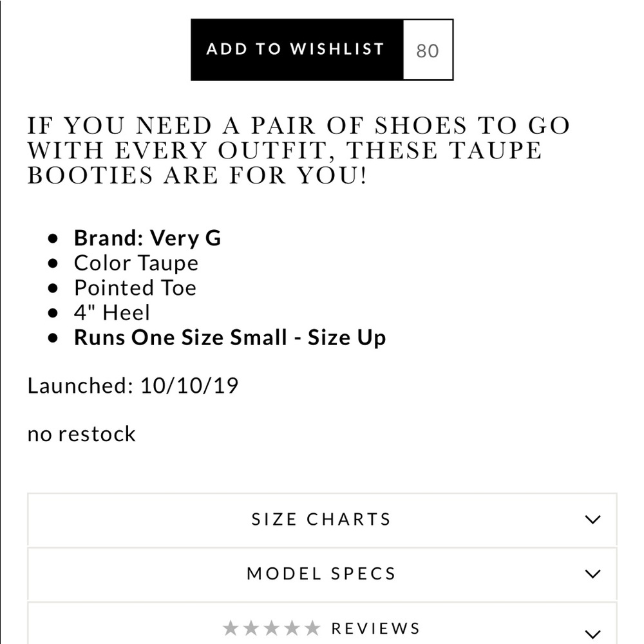Click the Add to Wishlist button
644x644 pixels.
tap(297, 50)
